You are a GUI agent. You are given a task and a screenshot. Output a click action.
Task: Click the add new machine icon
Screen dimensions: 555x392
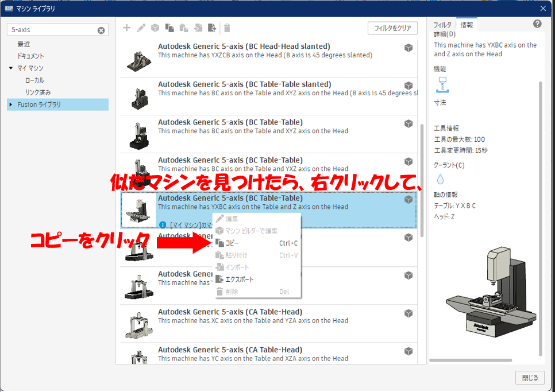click(126, 27)
